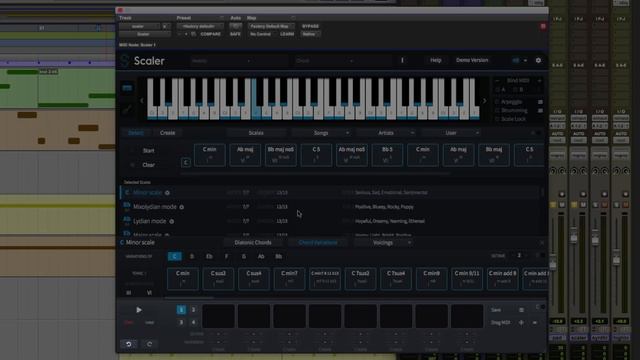The image size is (640, 360).
Task: Close the Minor scale detail panel
Action: [542, 243]
